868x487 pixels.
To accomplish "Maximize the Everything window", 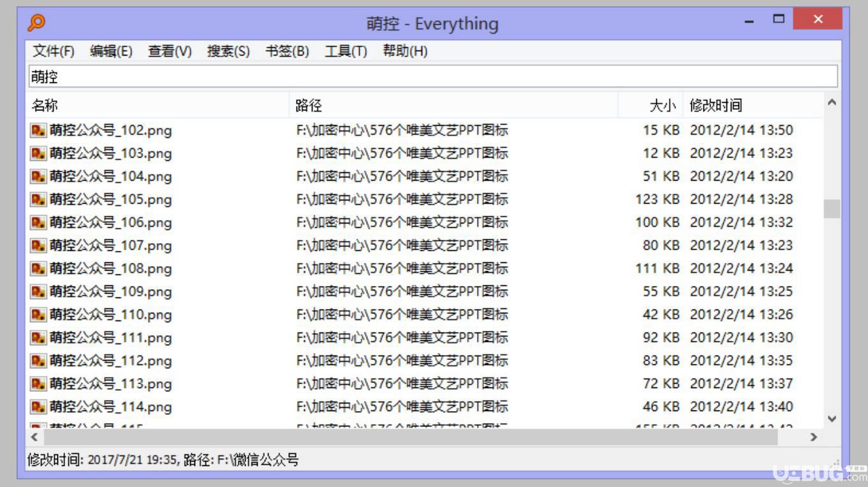I will (x=778, y=19).
